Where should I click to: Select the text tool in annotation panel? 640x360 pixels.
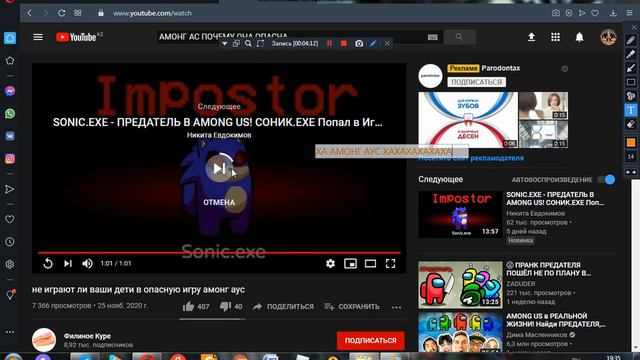coord(631,110)
